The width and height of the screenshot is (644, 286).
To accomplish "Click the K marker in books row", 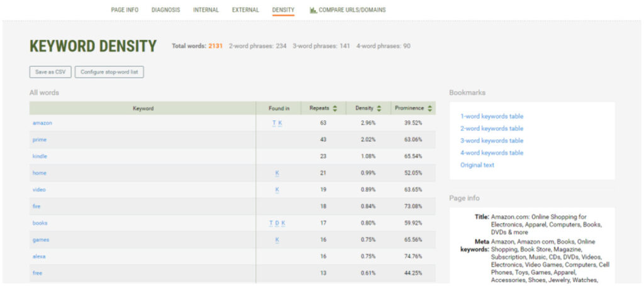I will coord(284,223).
